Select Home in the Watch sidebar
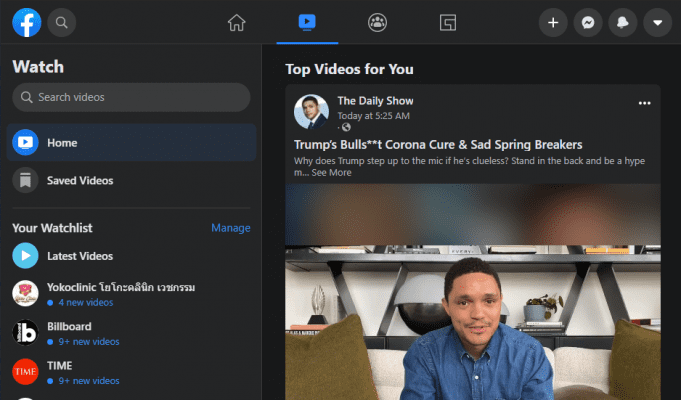 (x=131, y=142)
